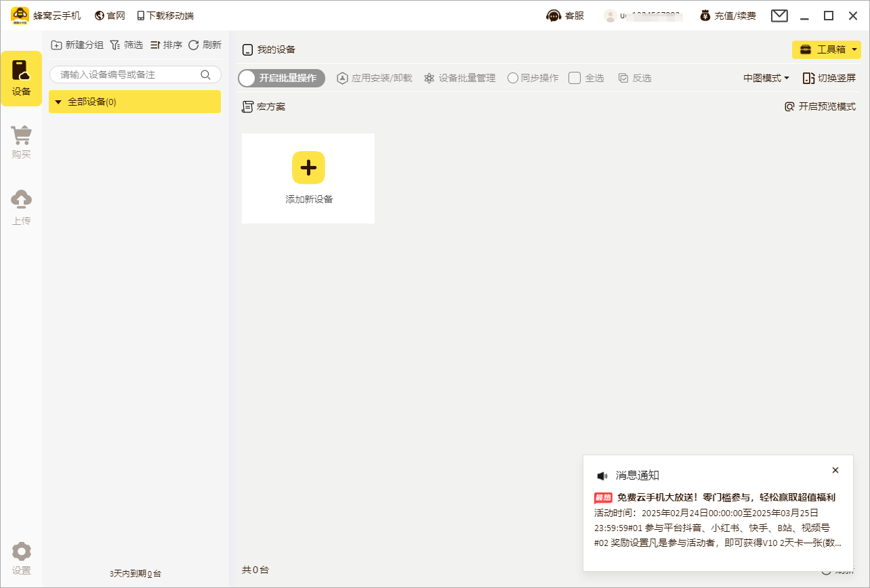
Task: Open 设备批量管理 batch management
Action: (459, 78)
